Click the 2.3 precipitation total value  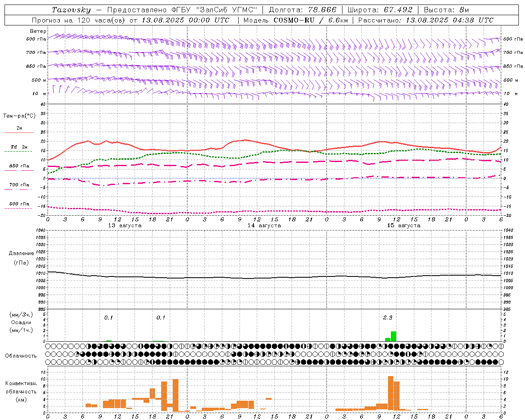coord(388,317)
